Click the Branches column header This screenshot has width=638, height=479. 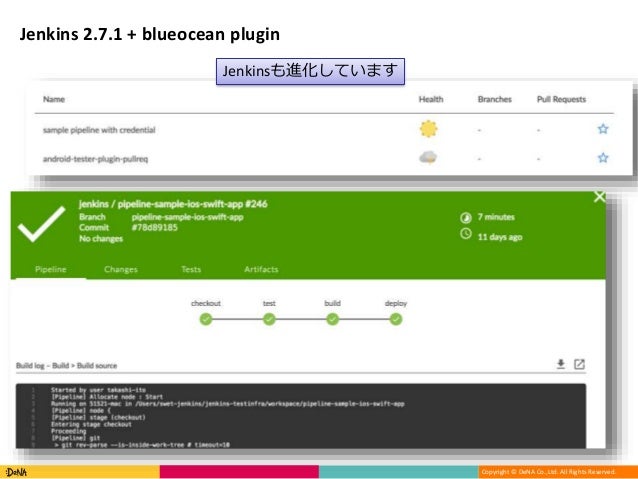[x=494, y=99]
